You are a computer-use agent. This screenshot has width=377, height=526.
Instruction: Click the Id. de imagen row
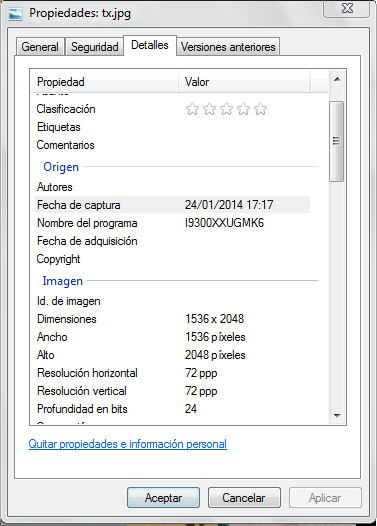click(x=173, y=301)
